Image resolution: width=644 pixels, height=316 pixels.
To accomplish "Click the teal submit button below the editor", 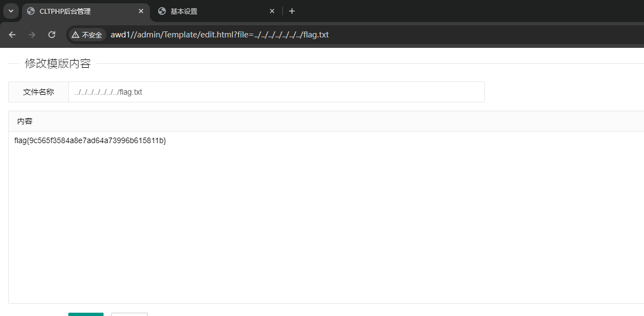I will coord(86,314).
